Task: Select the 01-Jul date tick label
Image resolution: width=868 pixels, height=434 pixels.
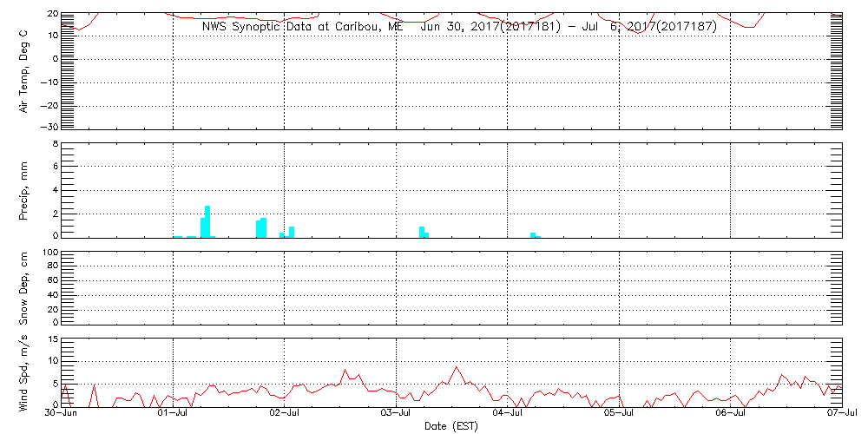Action: (x=173, y=414)
